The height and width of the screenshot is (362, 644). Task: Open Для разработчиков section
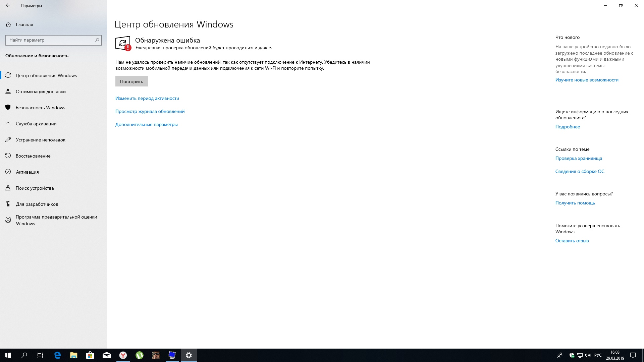point(54,204)
